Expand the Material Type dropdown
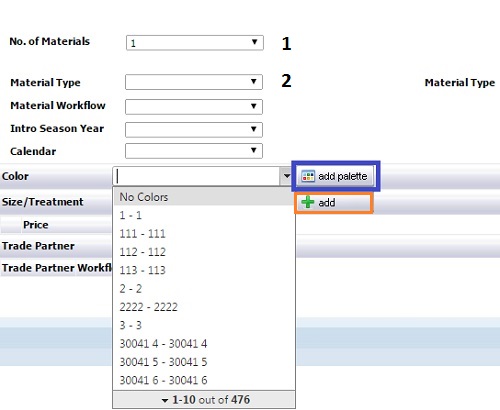The height and width of the screenshot is (410, 500). [x=194, y=82]
